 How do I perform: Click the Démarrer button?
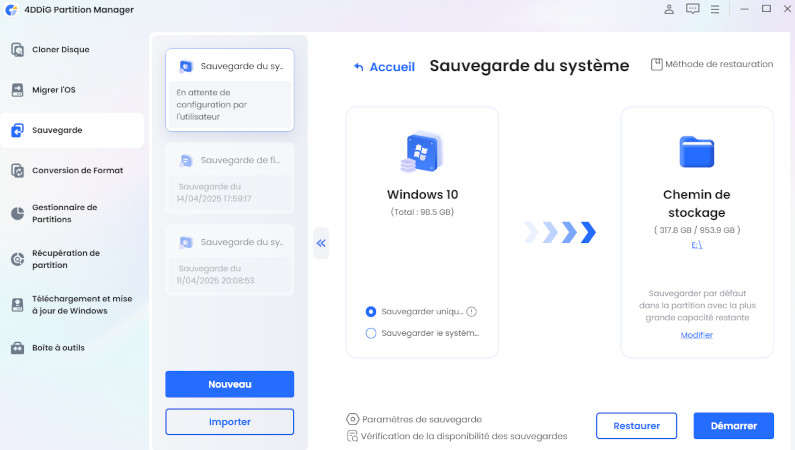[x=734, y=426]
